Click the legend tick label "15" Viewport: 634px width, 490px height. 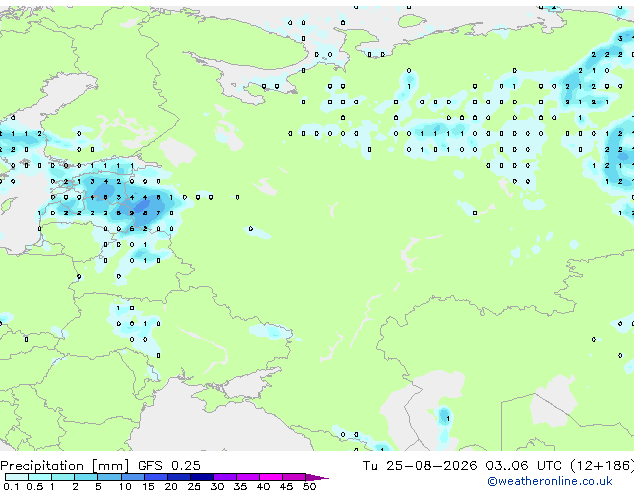(x=148, y=486)
